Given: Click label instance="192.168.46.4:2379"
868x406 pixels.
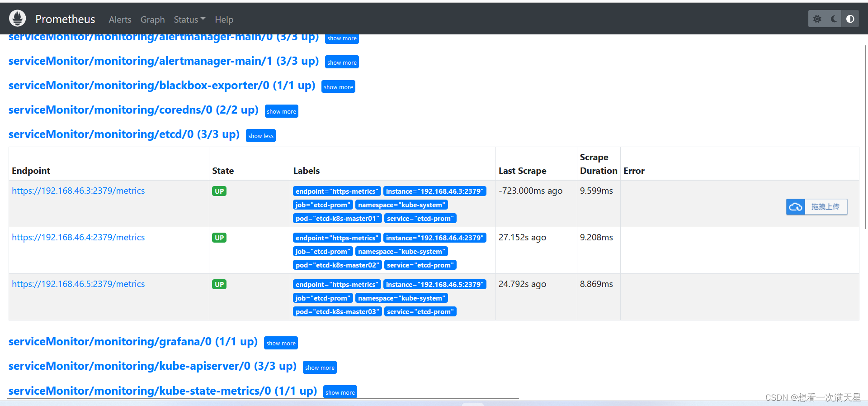Looking at the screenshot, I should [x=435, y=238].
